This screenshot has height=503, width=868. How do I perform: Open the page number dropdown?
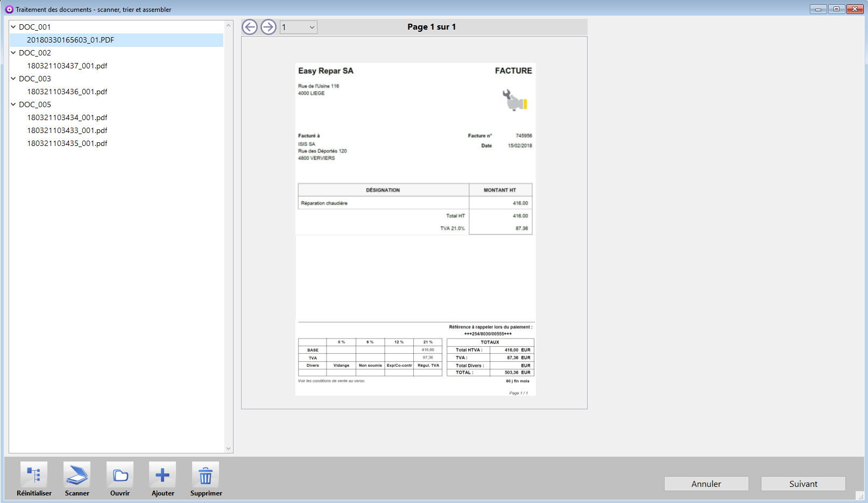[x=312, y=27]
